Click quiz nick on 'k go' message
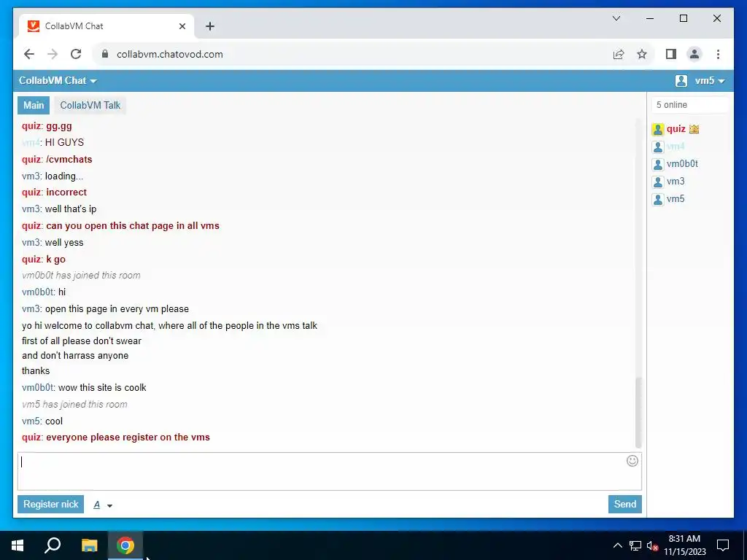Image resolution: width=747 pixels, height=560 pixels. point(31,259)
